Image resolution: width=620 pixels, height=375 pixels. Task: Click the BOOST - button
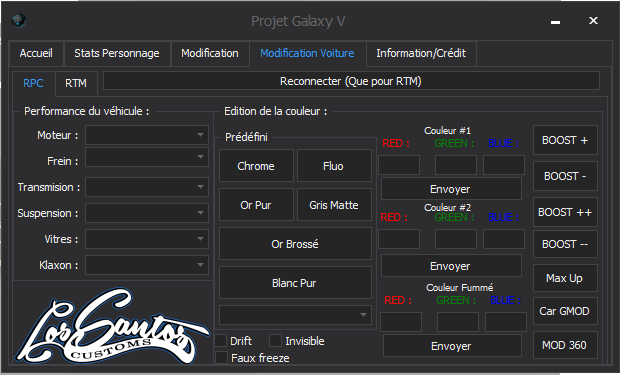[565, 176]
